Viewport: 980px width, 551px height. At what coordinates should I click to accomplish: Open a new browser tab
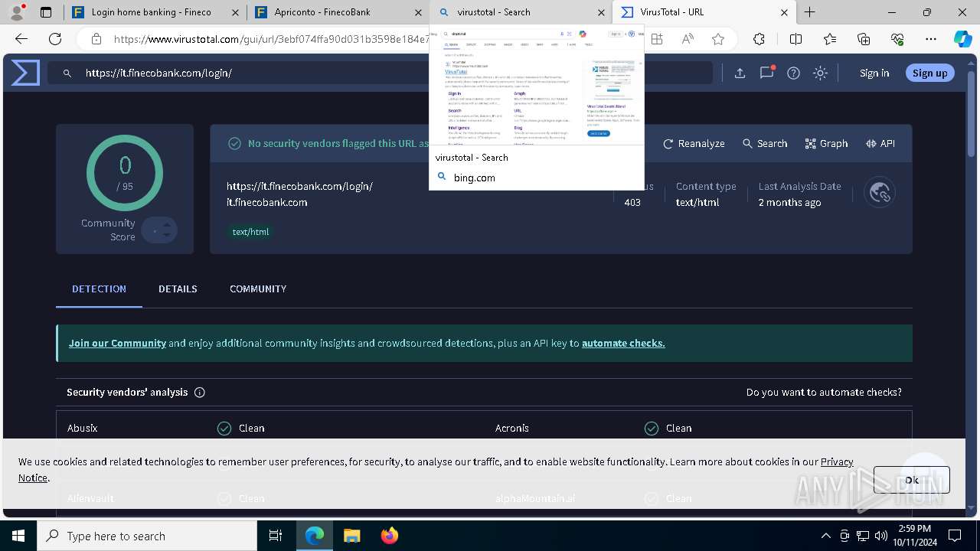810,12
